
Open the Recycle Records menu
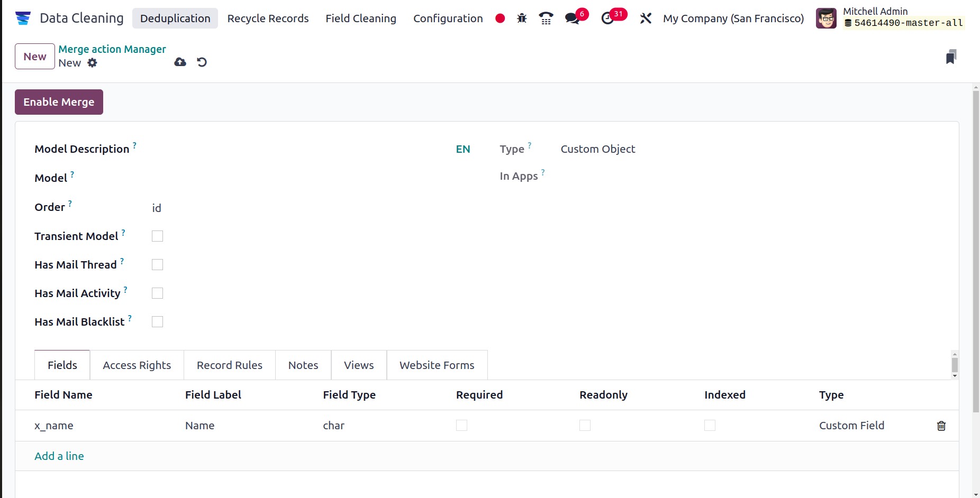pos(268,18)
